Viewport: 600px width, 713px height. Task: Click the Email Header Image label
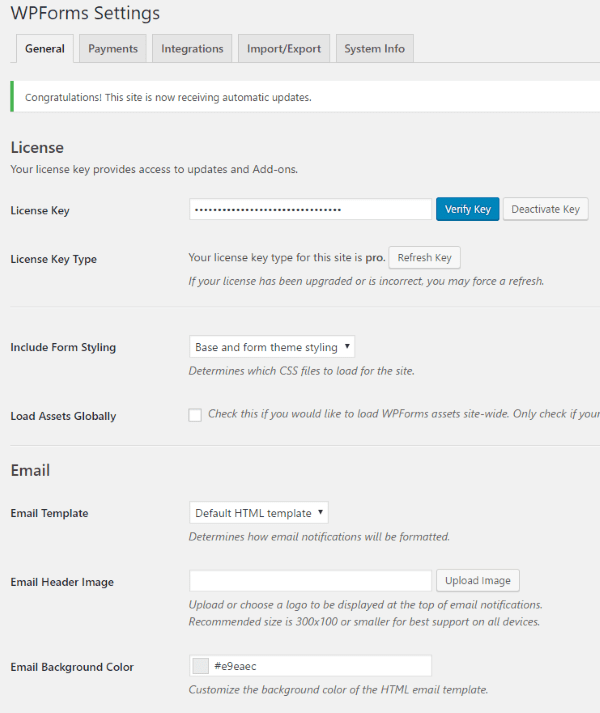(62, 582)
